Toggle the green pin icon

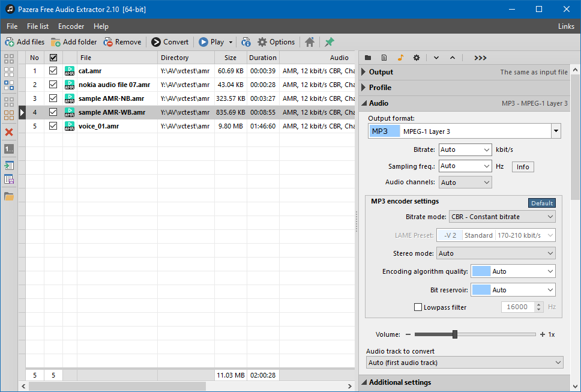(329, 42)
